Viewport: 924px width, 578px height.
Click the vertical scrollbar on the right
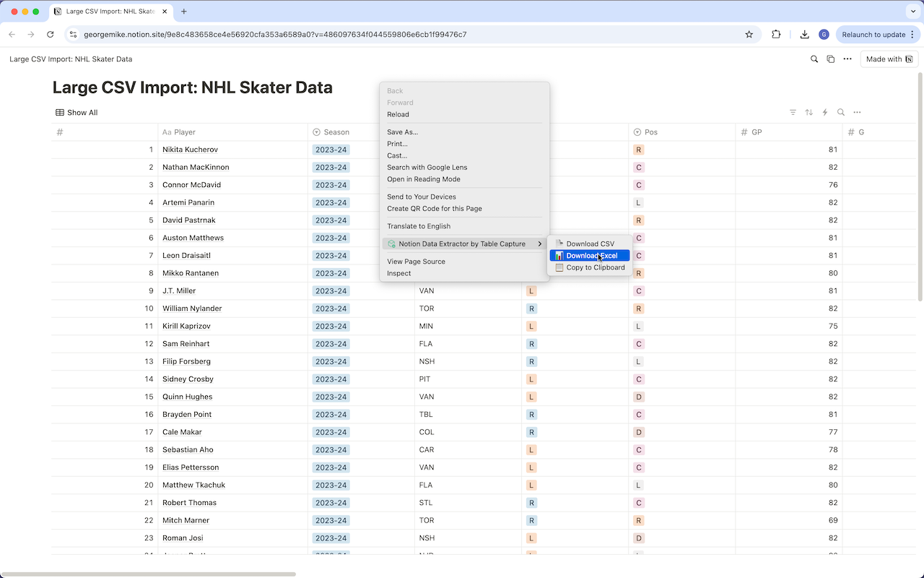tap(920, 186)
